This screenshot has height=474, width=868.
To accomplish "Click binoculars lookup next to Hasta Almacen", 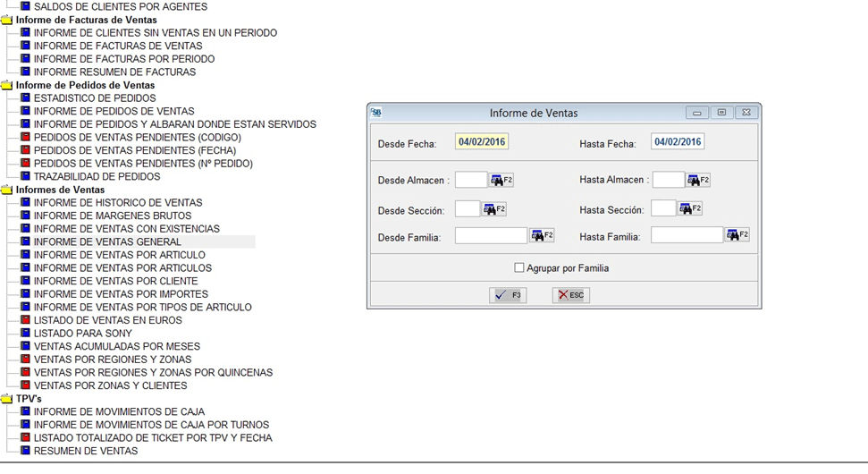I will 698,181.
